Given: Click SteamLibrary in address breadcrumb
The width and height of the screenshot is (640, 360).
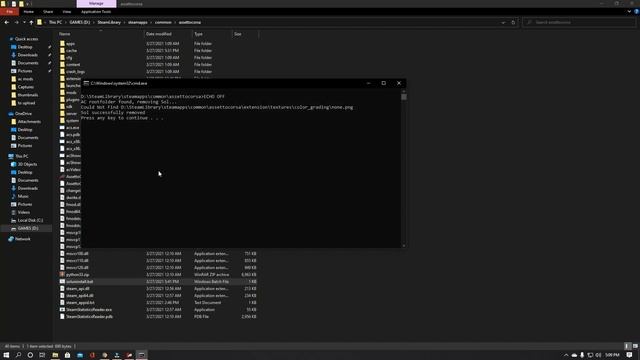Looking at the screenshot, I should coord(109,22).
